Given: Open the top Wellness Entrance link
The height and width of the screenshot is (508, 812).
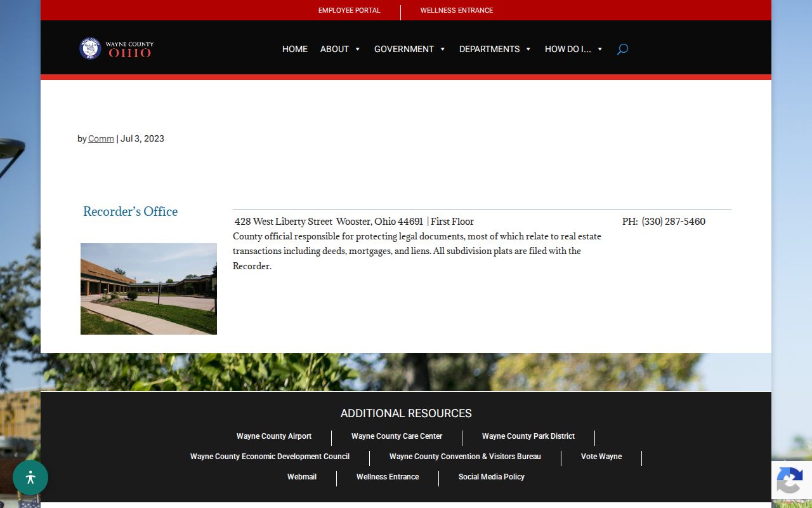Looking at the screenshot, I should [457, 10].
